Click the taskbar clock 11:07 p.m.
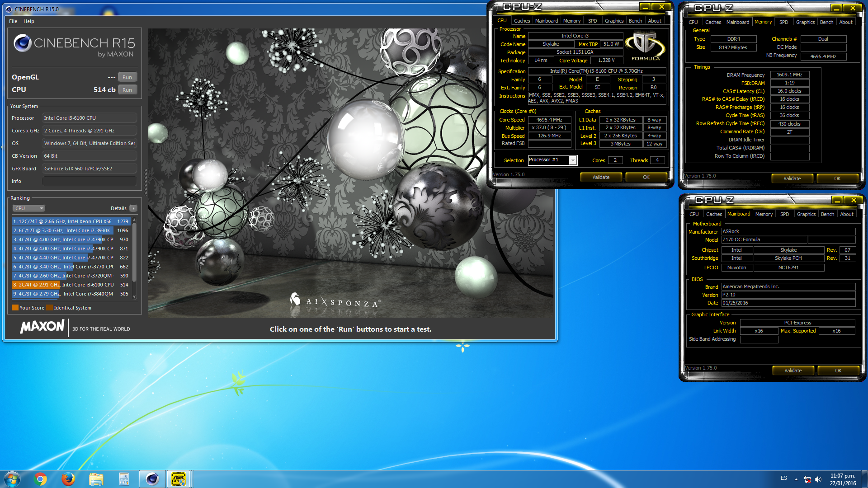 click(843, 476)
